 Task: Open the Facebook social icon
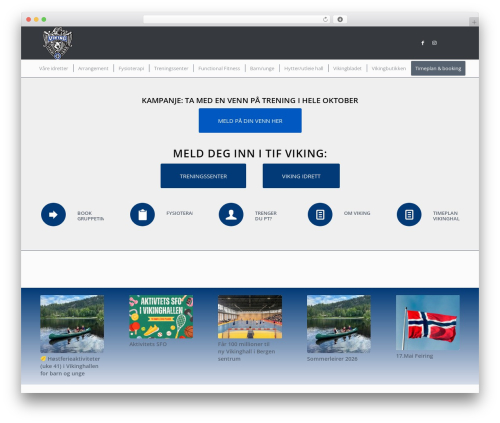422,43
